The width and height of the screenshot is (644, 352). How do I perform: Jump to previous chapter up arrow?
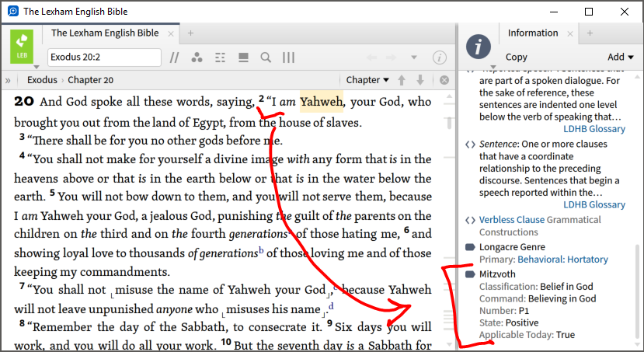pos(402,80)
